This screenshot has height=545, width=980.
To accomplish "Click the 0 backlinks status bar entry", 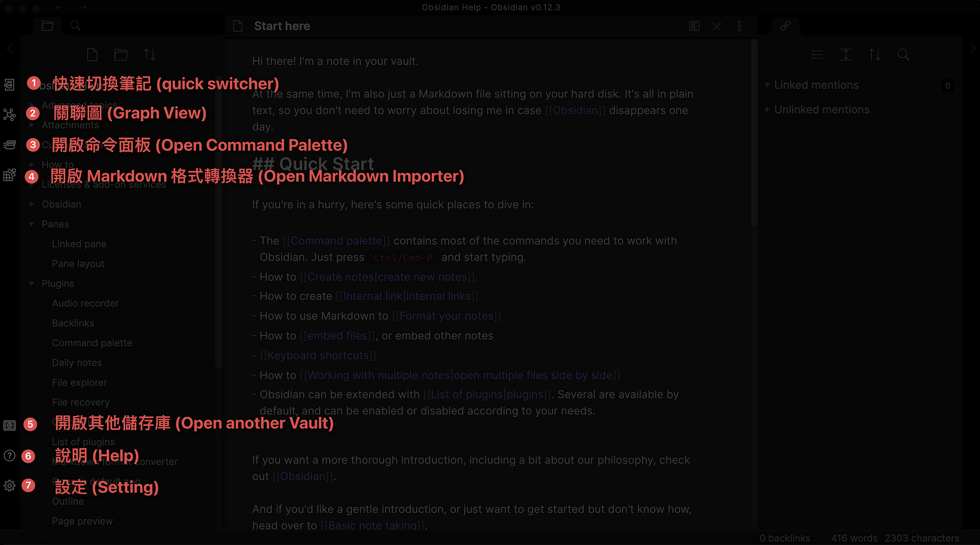I will point(785,538).
